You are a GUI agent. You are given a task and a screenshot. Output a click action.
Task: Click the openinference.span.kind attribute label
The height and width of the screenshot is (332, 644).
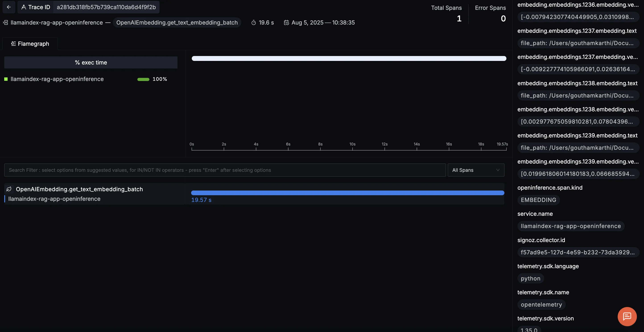point(550,188)
